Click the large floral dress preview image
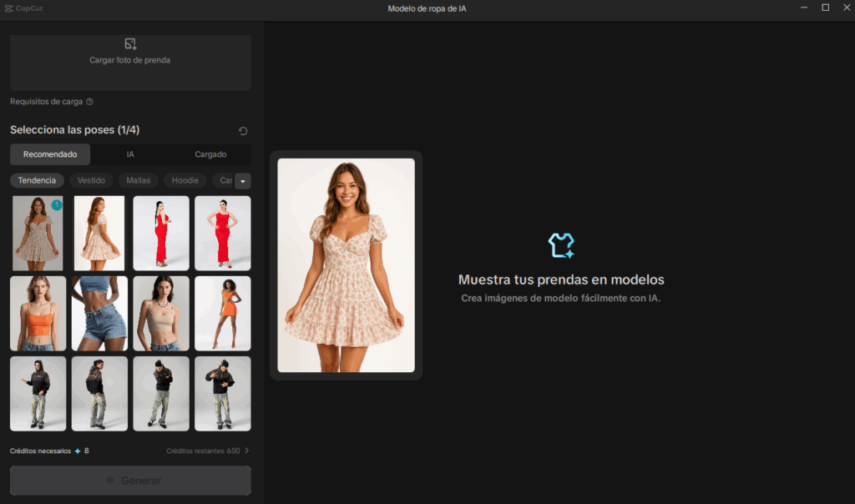This screenshot has width=855, height=504. coord(347,265)
